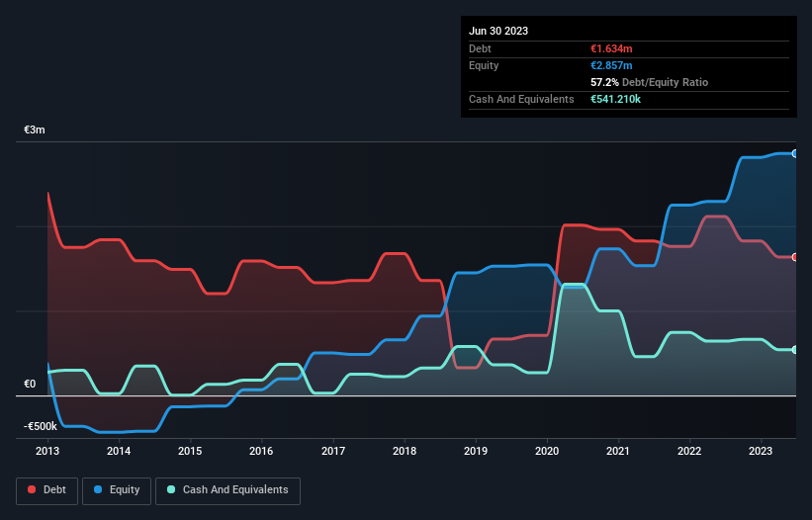Toggle the Equity legend button
Viewport: 812px width, 520px height.
pos(117,490)
